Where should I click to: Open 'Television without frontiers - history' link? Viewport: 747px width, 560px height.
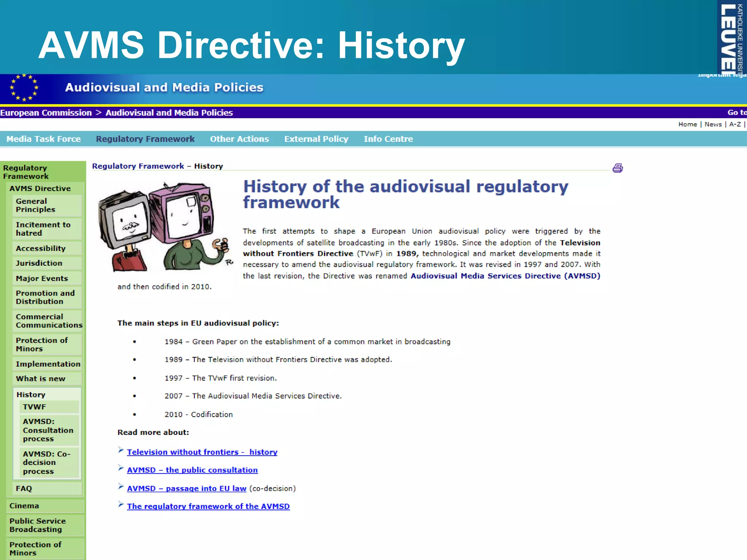coord(202,452)
